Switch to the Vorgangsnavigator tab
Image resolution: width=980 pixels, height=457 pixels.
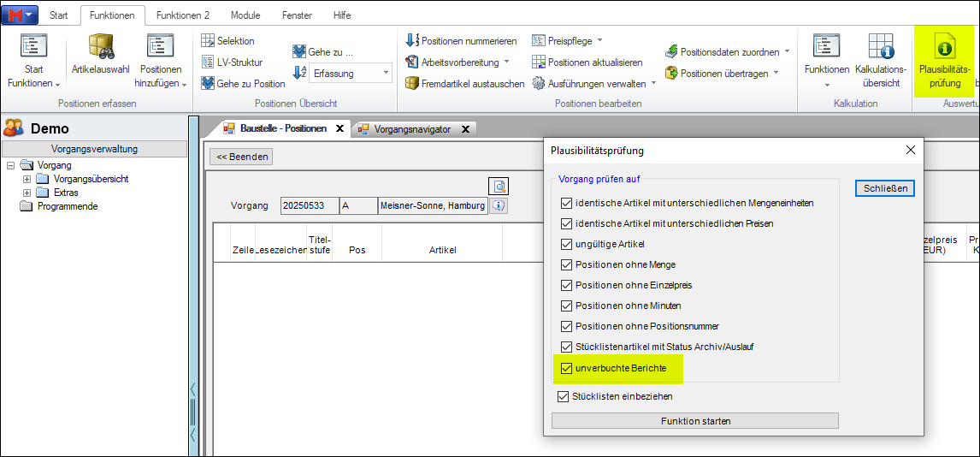coord(408,129)
